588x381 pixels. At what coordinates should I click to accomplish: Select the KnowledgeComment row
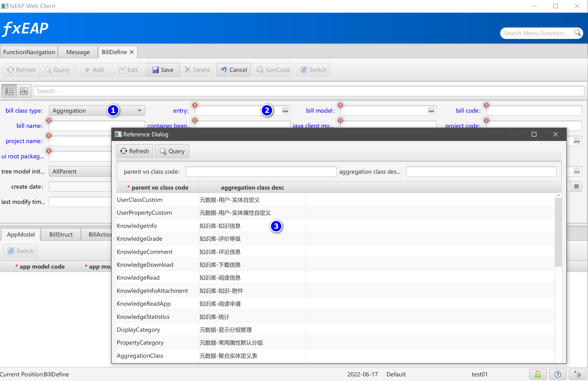coord(336,252)
